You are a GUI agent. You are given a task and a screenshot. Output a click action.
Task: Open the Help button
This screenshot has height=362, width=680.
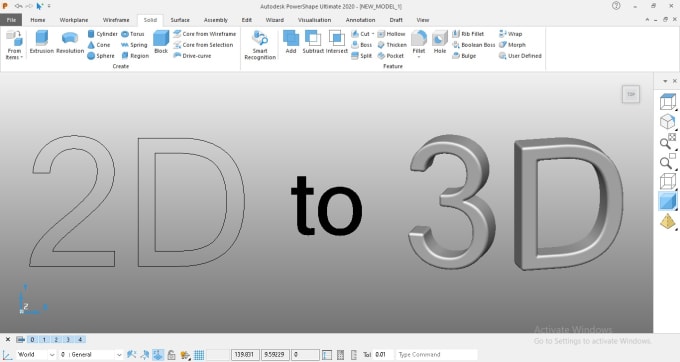point(616,6)
